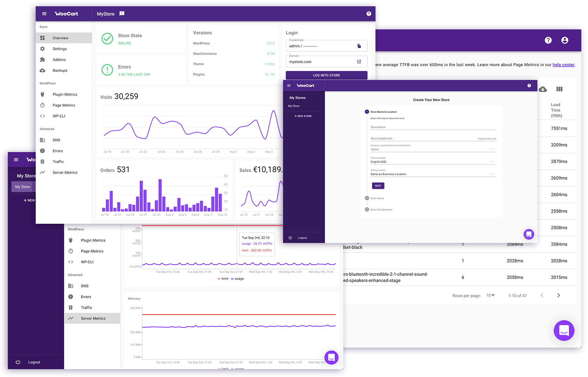Screen dimensions: 588x377
Task: Open account profile icon in Page Metrics window
Action: [x=565, y=40]
